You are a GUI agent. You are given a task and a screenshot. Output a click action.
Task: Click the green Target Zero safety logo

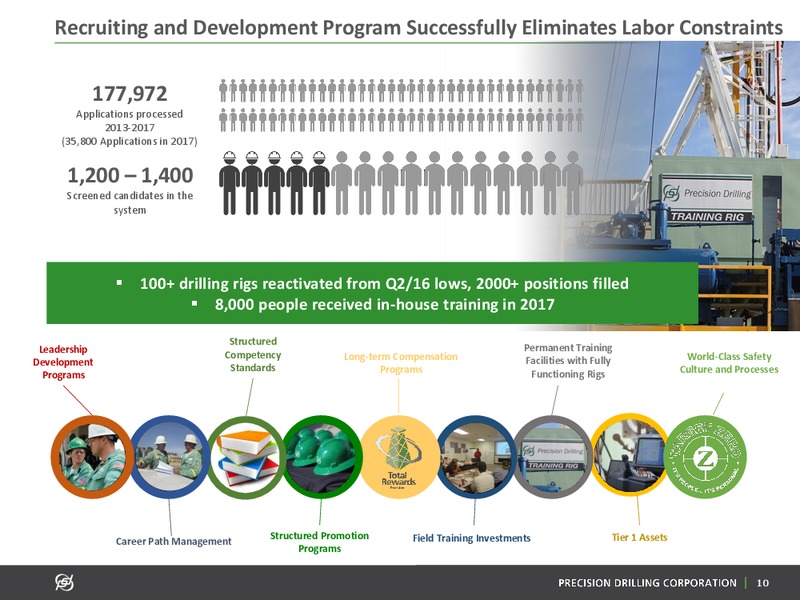[x=706, y=458]
